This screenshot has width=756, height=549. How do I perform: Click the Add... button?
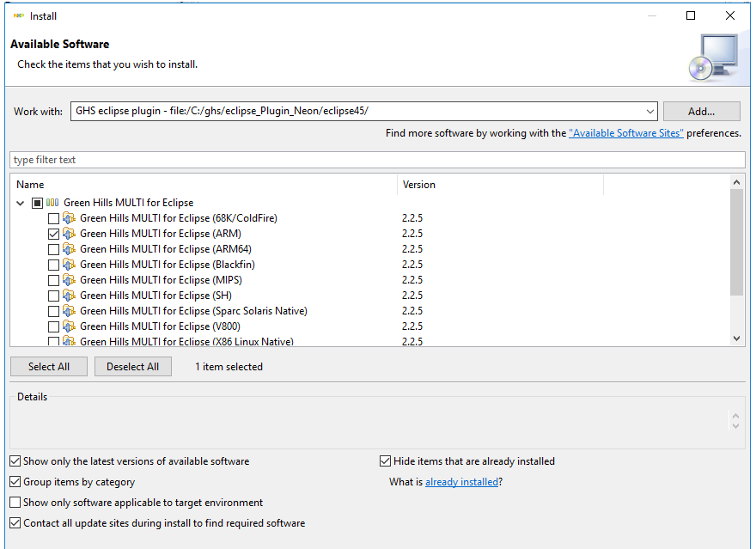(702, 112)
